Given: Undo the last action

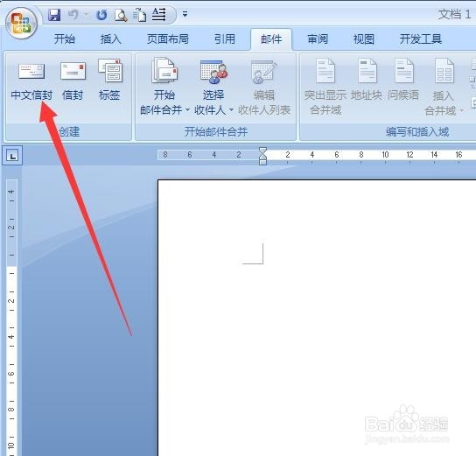Looking at the screenshot, I should (73, 15).
